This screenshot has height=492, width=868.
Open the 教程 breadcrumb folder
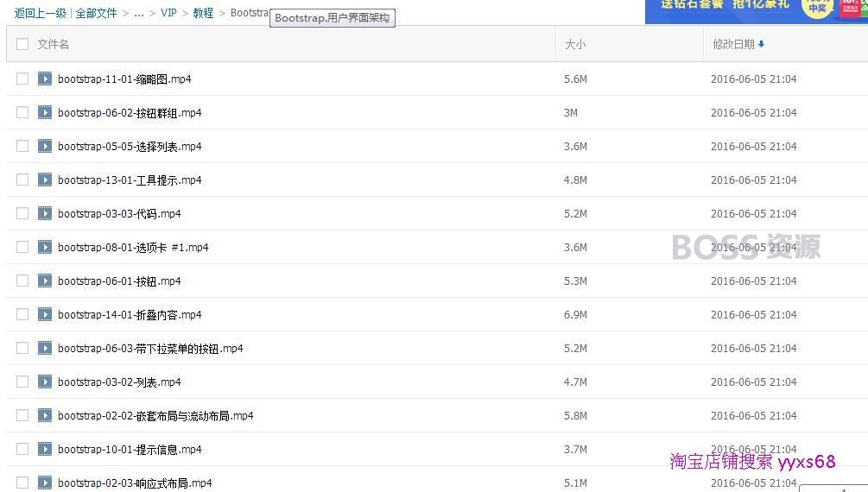[x=203, y=13]
